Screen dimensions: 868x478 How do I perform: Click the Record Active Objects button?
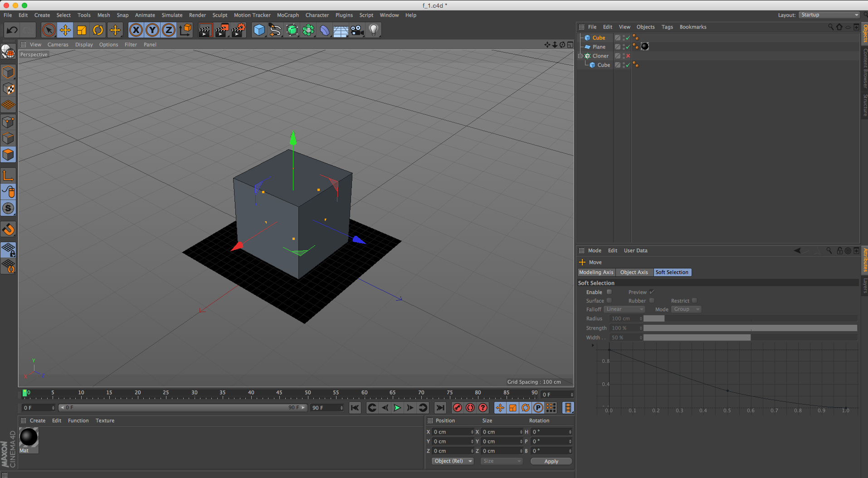tap(458, 408)
